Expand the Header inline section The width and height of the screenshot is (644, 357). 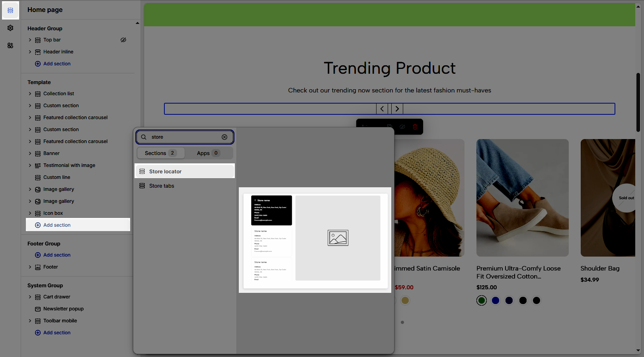30,52
